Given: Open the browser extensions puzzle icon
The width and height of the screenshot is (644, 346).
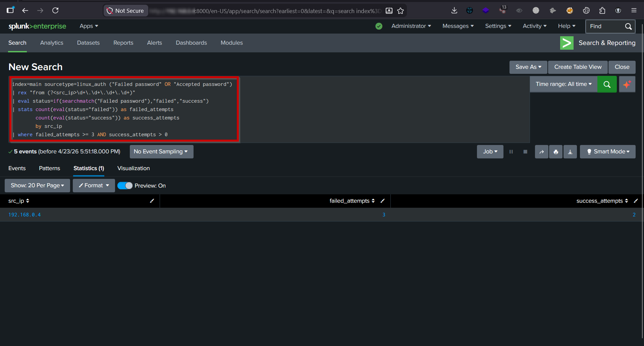Looking at the screenshot, I should click(x=602, y=11).
